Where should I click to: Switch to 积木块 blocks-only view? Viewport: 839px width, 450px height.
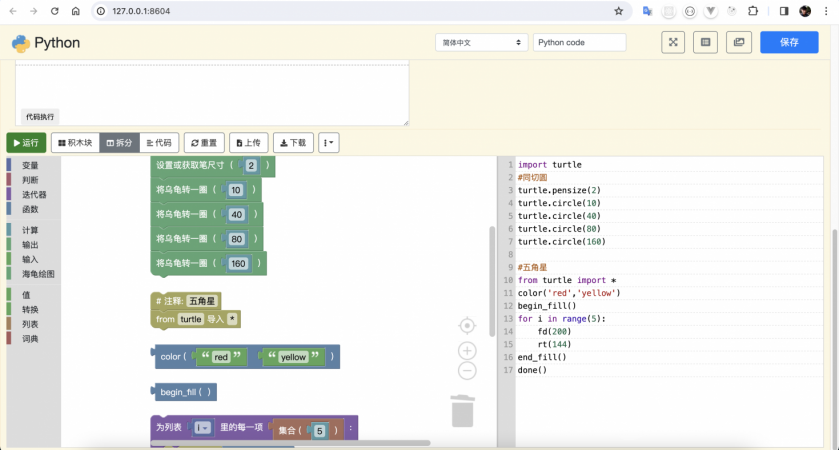tap(75, 143)
